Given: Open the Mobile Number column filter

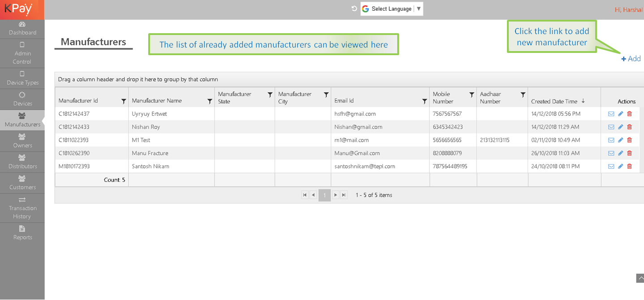Looking at the screenshot, I should 472,95.
